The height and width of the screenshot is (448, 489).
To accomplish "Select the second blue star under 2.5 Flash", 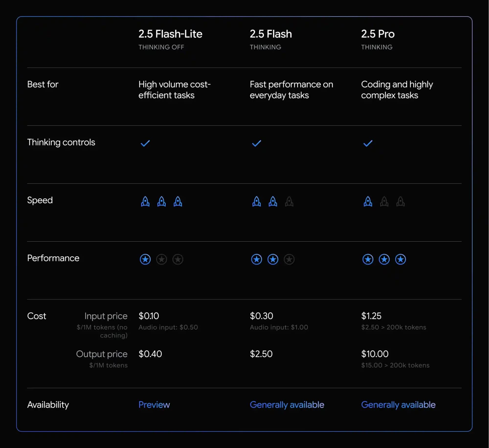I will click(273, 259).
